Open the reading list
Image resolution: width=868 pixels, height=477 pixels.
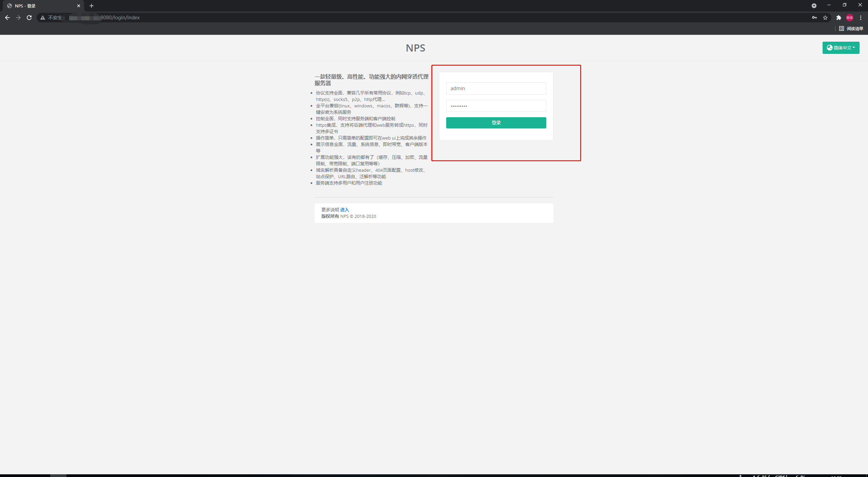pyautogui.click(x=851, y=28)
